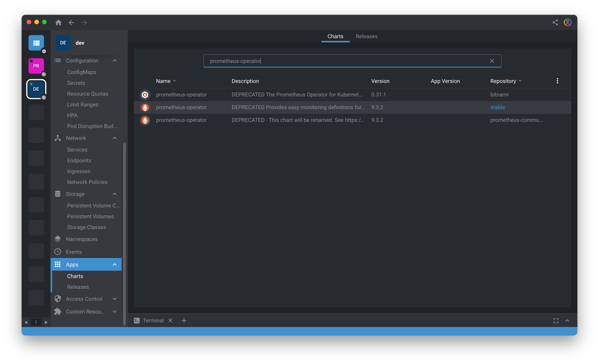
Task: Select the PR cluster icon in sidebar
Action: point(36,66)
